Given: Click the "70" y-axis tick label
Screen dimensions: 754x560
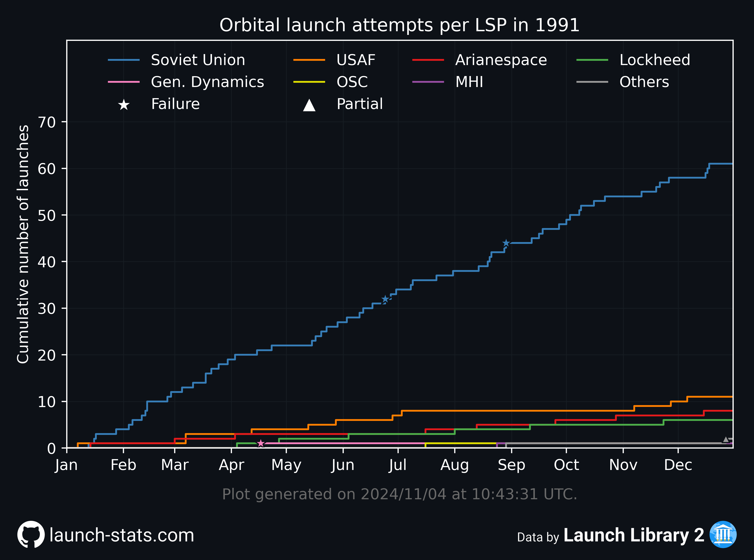Looking at the screenshot, I should (47, 122).
